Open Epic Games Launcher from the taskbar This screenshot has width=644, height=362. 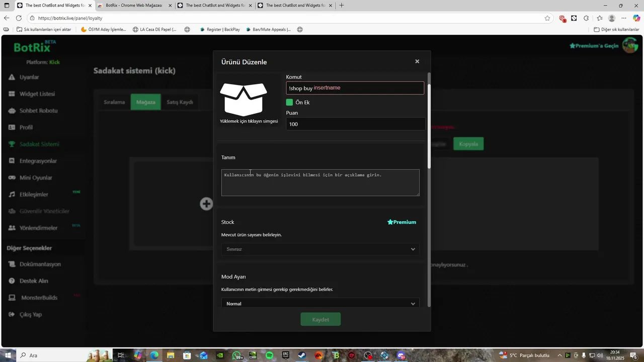pyautogui.click(x=285, y=355)
